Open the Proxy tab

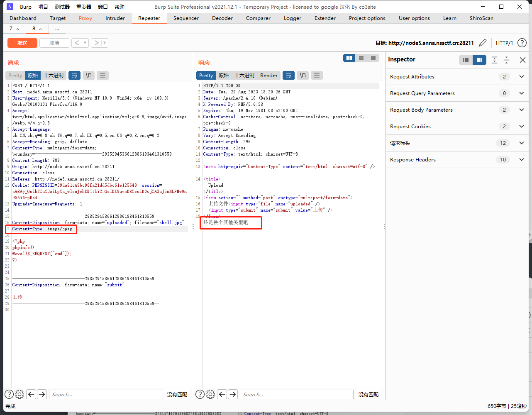tap(85, 18)
